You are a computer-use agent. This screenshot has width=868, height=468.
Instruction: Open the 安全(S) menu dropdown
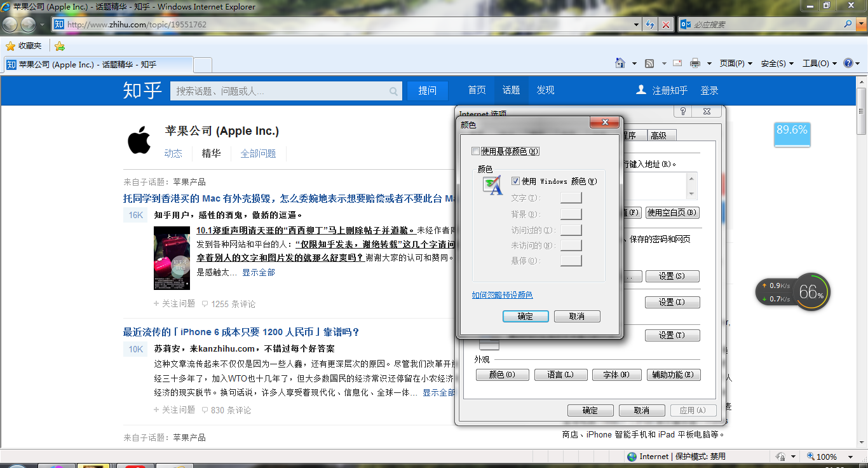coord(778,64)
